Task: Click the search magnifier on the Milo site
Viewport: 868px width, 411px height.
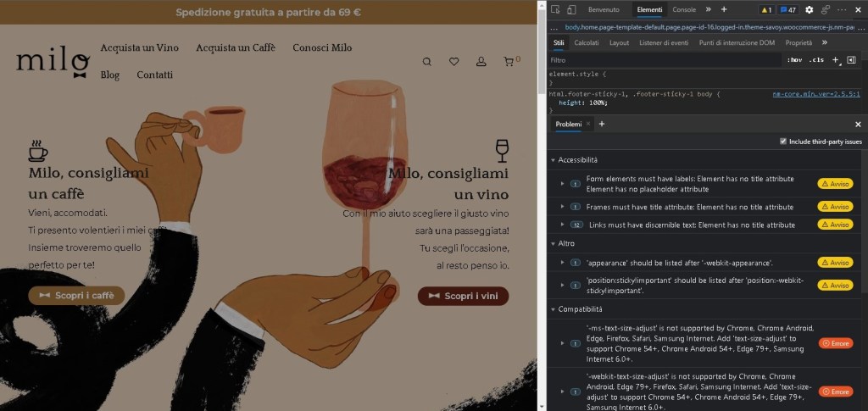Action: (x=427, y=62)
